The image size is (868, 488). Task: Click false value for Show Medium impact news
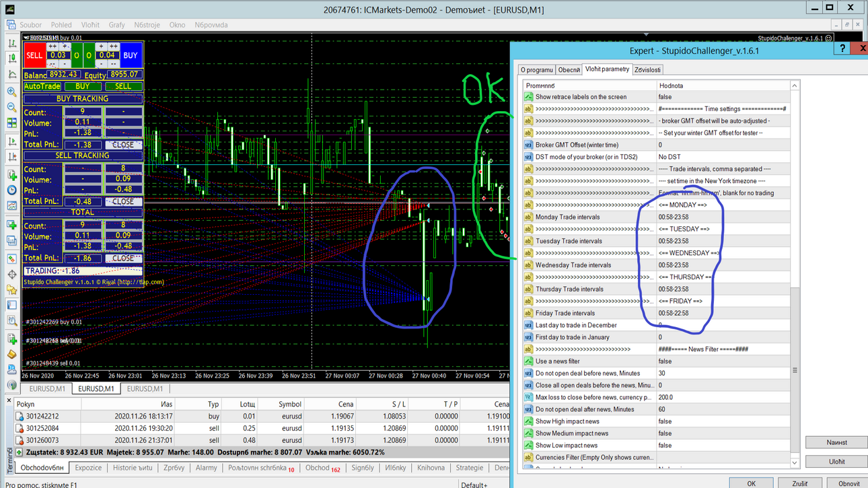coord(723,433)
